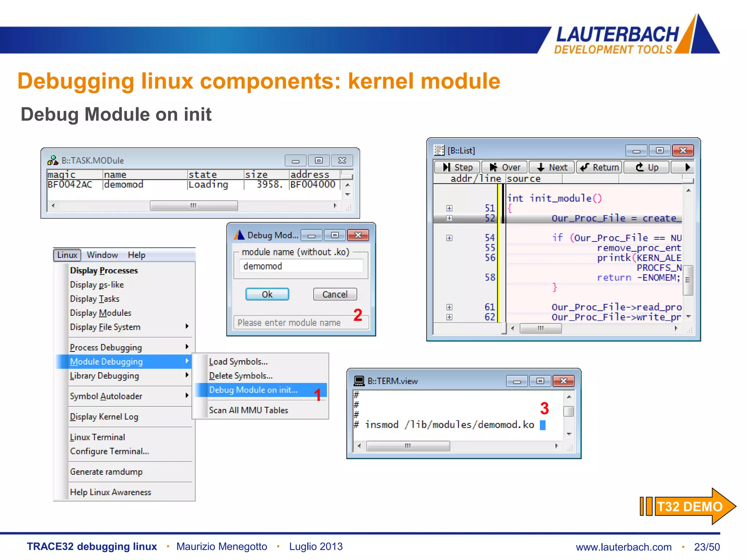Click the T32 DEMO arrow button
Viewport: 747px width, 560px height.
[689, 506]
